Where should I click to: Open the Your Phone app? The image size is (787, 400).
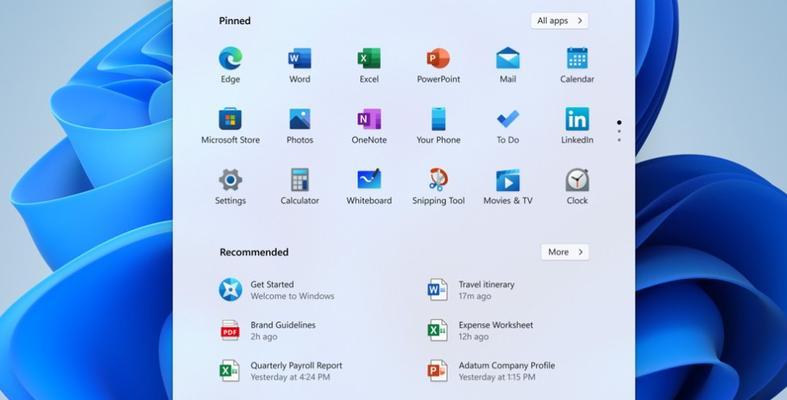pyautogui.click(x=438, y=126)
